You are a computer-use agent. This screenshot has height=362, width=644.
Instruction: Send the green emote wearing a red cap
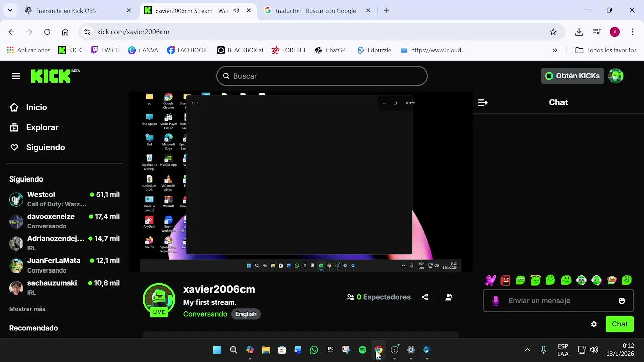point(612,280)
